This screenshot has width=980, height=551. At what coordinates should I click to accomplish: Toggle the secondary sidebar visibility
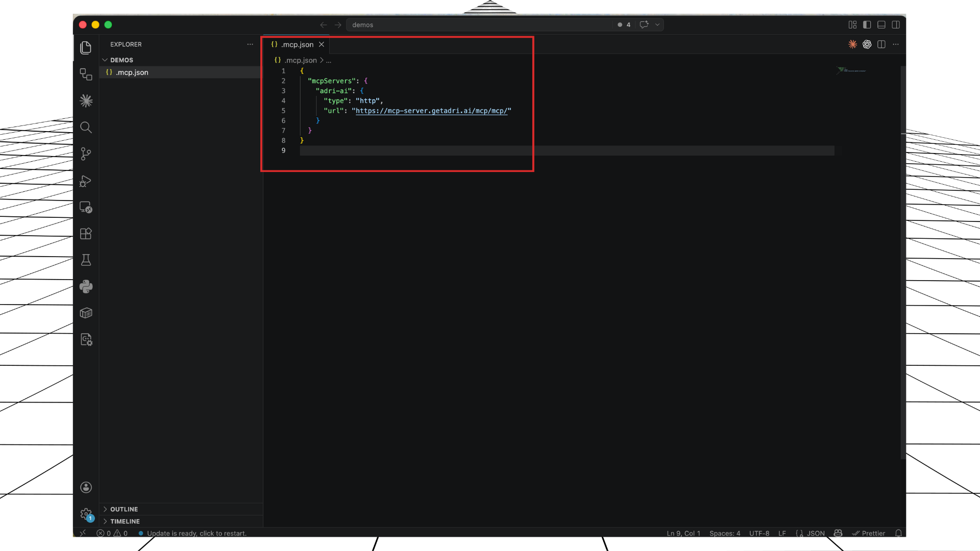pos(897,24)
